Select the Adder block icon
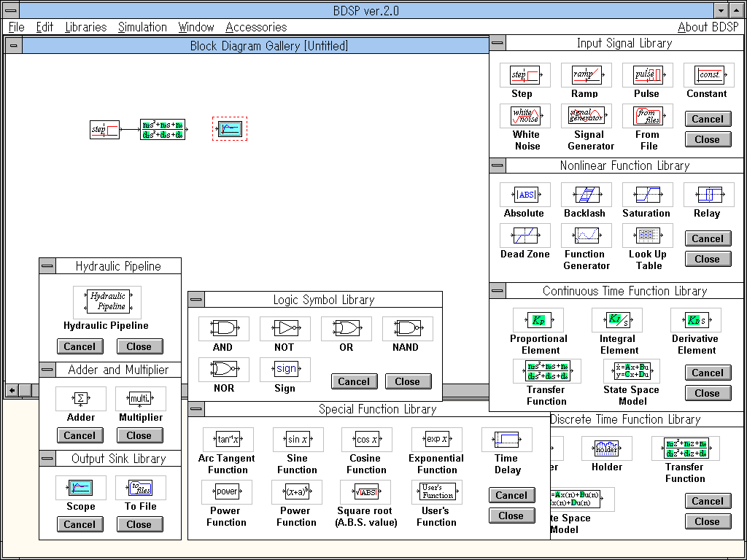 click(x=81, y=399)
